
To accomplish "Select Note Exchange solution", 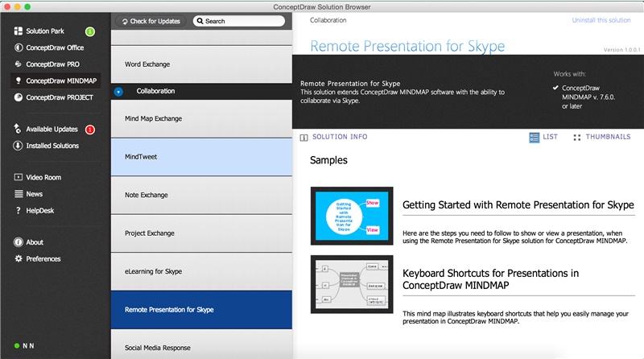I will point(202,195).
